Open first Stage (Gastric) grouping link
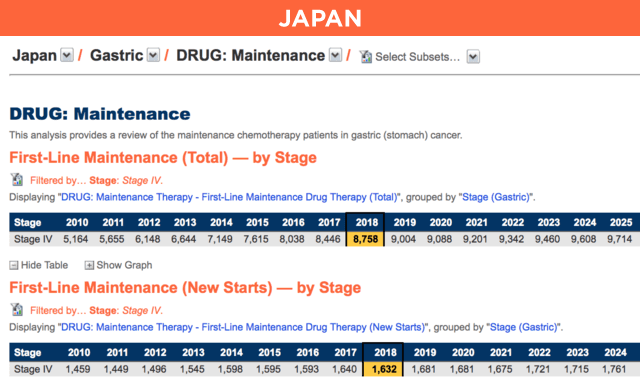Viewport: 640px width, 379px height. [x=496, y=197]
